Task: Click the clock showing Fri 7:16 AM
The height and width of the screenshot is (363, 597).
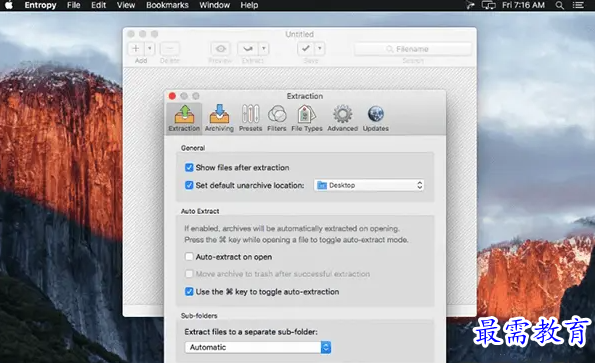Action: 523,5
